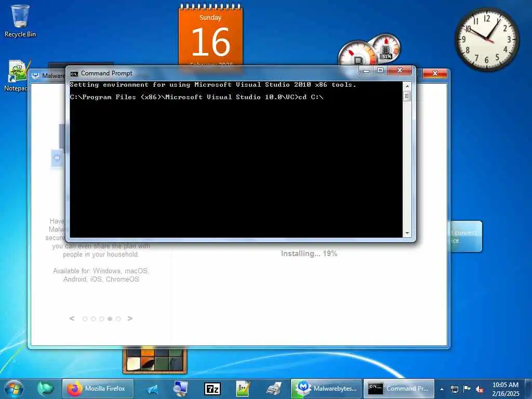This screenshot has height=399, width=532.
Task: Click the Show desktop strip
Action: pyautogui.click(x=529, y=389)
